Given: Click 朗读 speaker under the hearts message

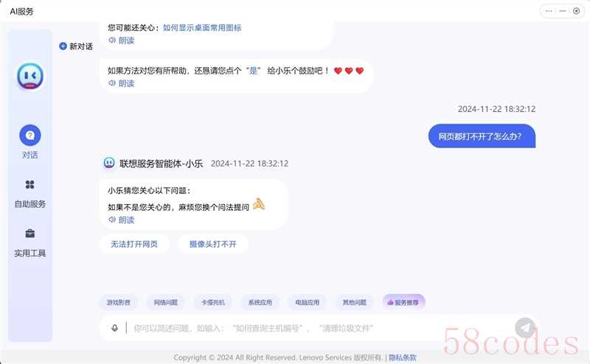Looking at the screenshot, I should [x=112, y=83].
